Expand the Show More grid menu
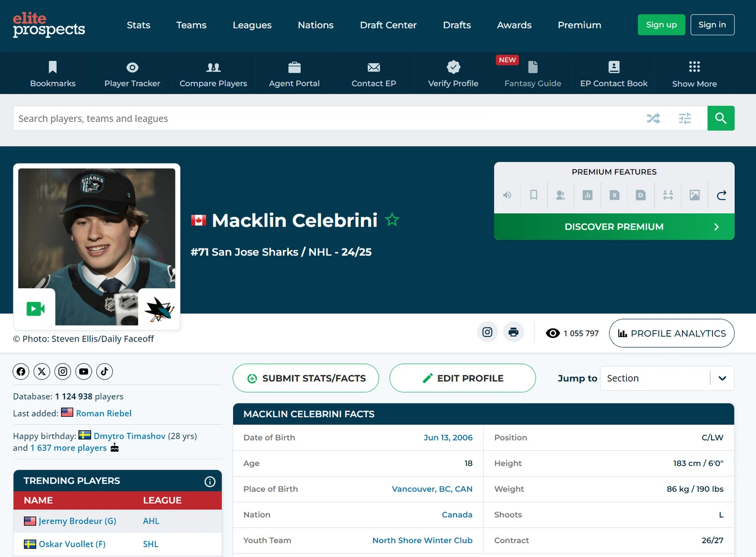The image size is (756, 557). (694, 74)
